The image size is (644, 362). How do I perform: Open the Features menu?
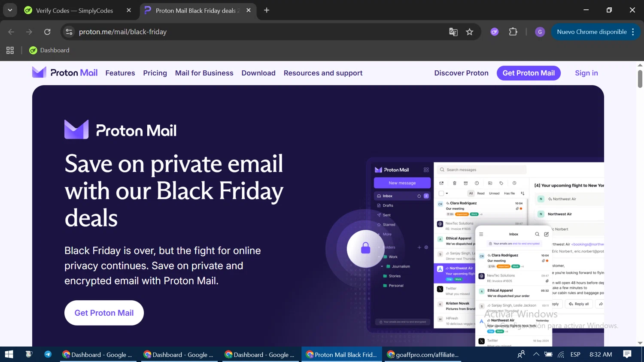coord(120,73)
